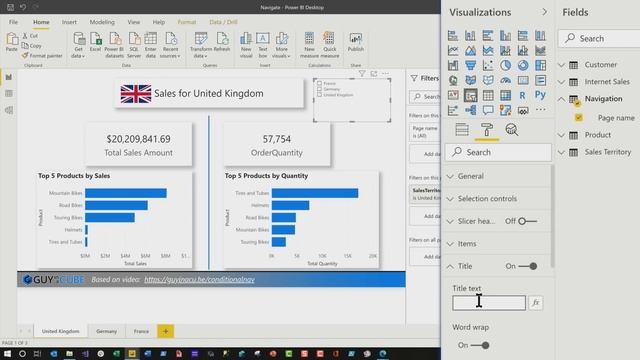
Task: Select the stacked bar chart visual
Action: (x=453, y=36)
